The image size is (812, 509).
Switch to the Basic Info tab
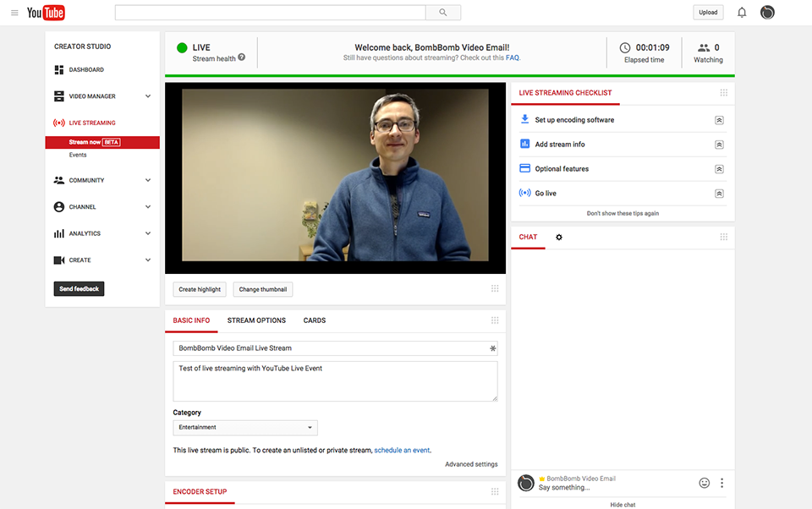pos(191,320)
